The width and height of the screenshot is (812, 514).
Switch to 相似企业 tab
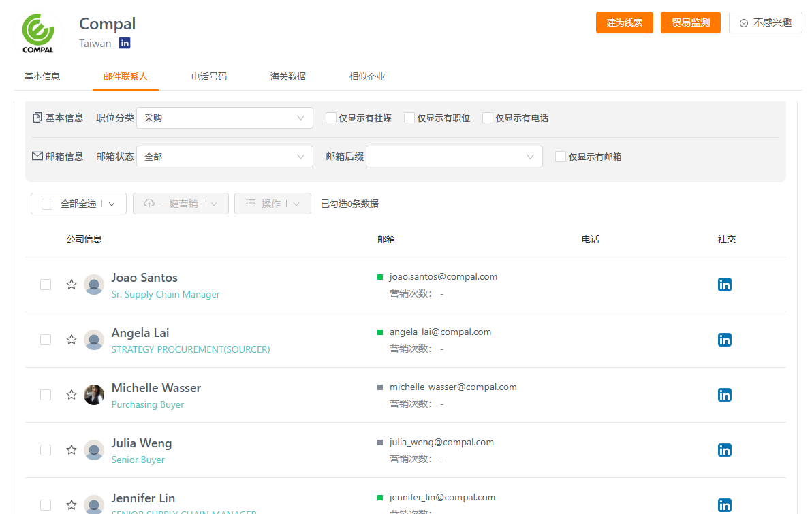click(x=366, y=77)
